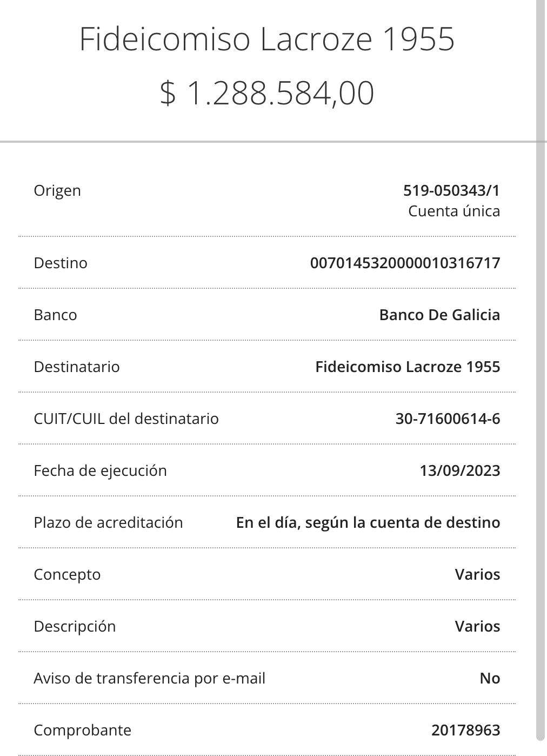This screenshot has height=756, width=547.
Task: Click the Comprobante row label
Action: (82, 731)
